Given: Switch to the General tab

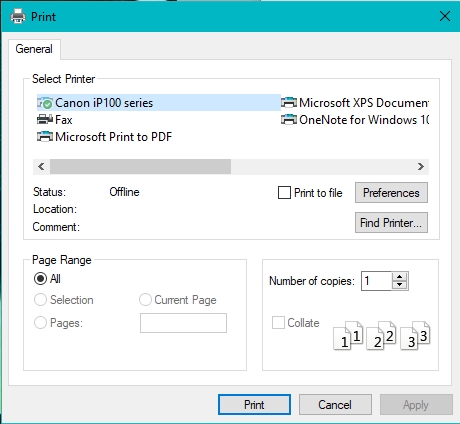Looking at the screenshot, I should coord(34,49).
